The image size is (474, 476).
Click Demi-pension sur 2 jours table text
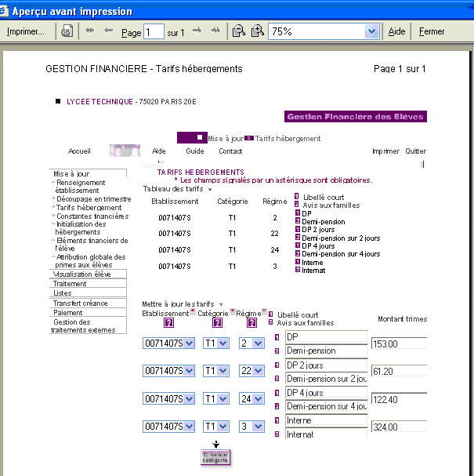point(341,238)
